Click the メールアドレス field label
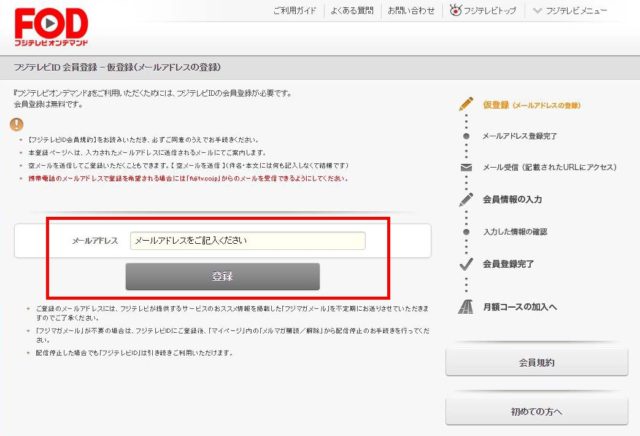The width and height of the screenshot is (640, 436). (x=95, y=241)
